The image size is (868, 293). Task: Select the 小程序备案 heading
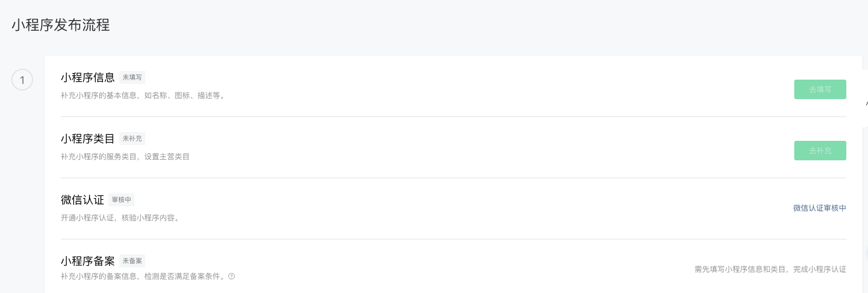(88, 261)
